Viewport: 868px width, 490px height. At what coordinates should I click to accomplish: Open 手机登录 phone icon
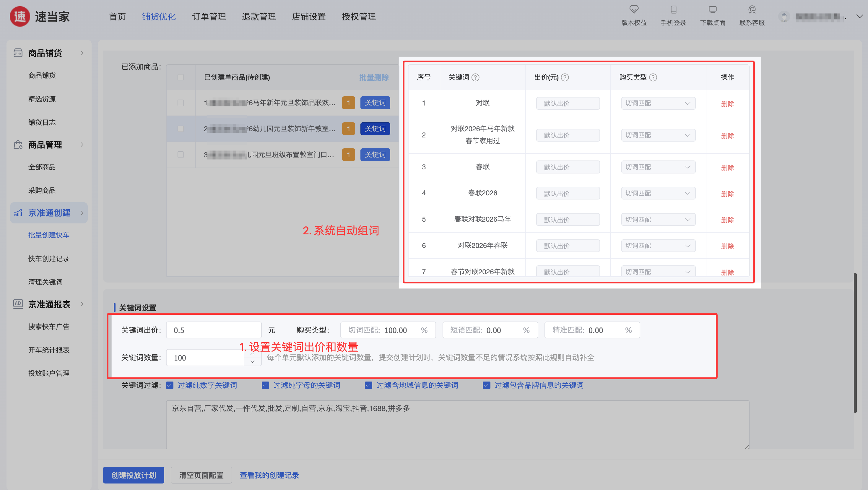coord(673,9)
